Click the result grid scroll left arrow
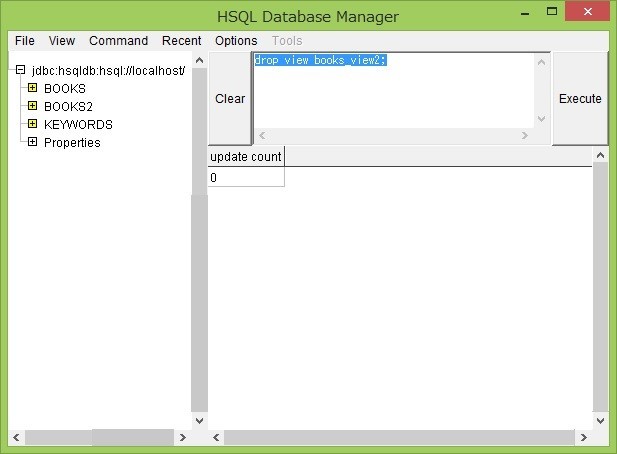Screen dimensions: 617x454 (x=216, y=437)
